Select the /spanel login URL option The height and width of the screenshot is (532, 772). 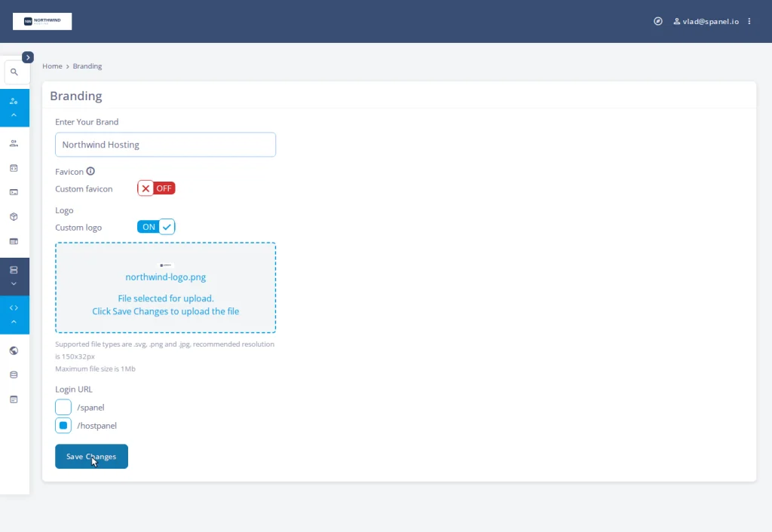click(63, 408)
